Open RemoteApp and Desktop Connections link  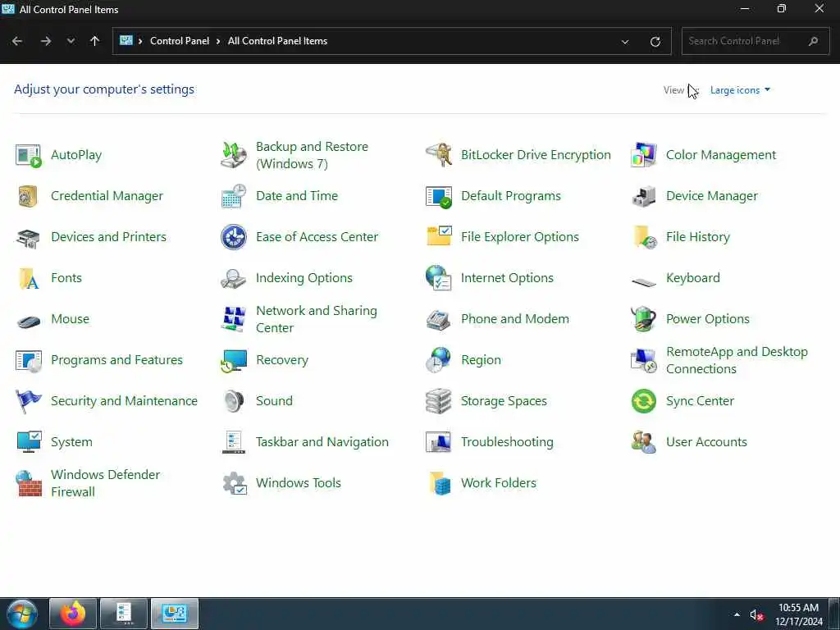(x=737, y=360)
